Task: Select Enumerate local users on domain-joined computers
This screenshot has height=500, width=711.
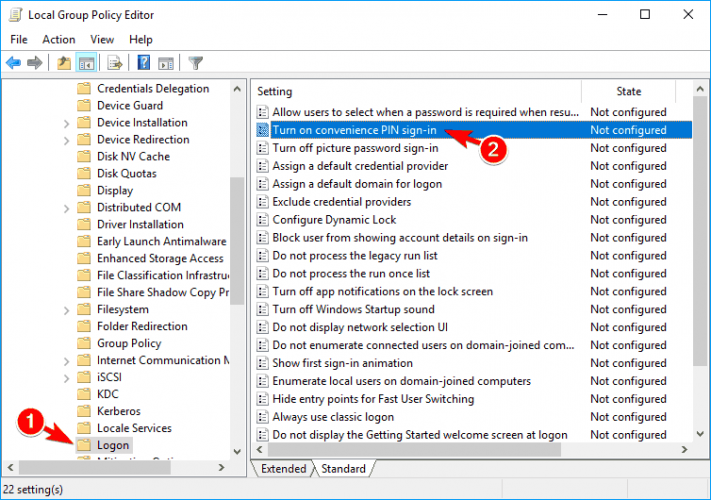Action: pos(401,381)
